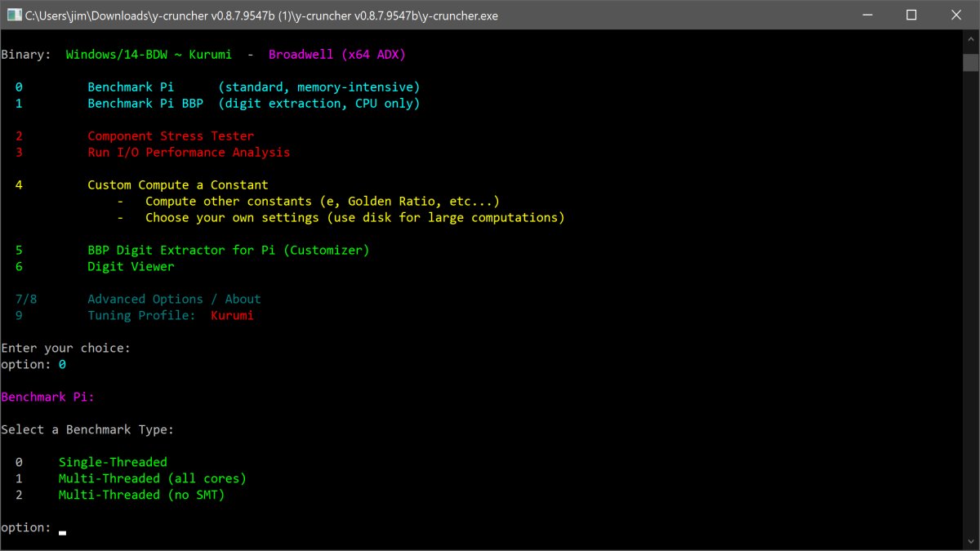Click the 'Benchmark Pi' menu line
This screenshot has height=551, width=980.
click(131, 87)
